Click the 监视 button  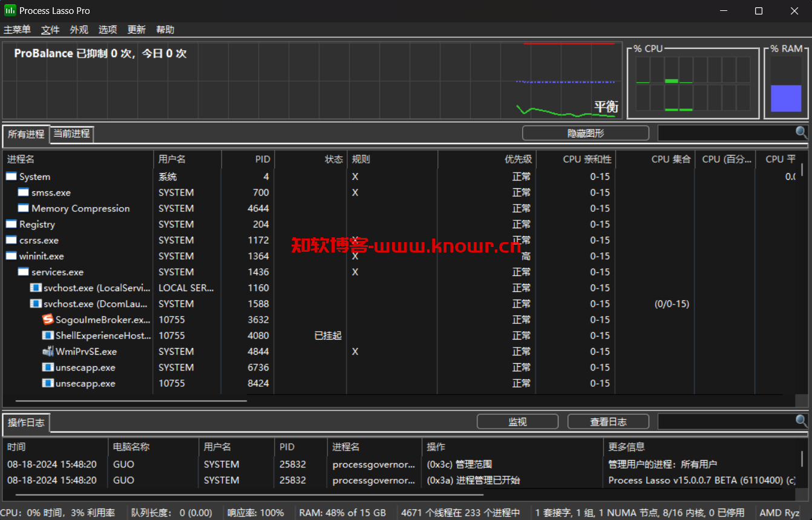(517, 421)
